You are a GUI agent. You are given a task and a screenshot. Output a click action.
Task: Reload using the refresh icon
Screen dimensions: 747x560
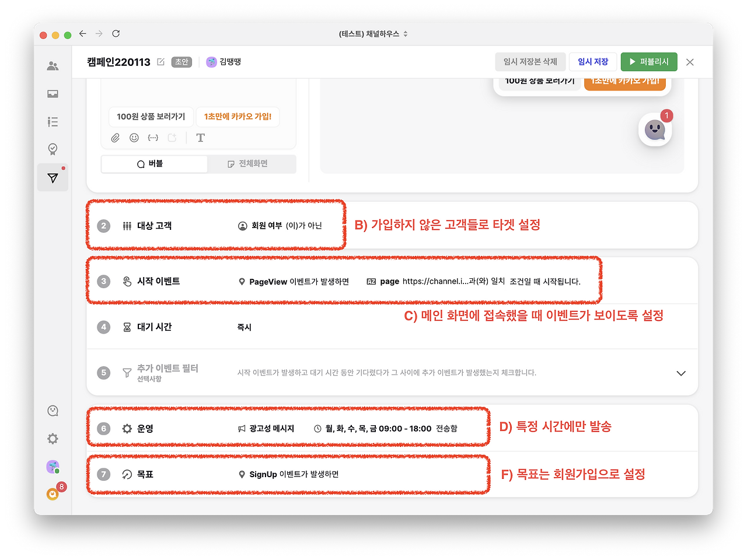(x=116, y=34)
